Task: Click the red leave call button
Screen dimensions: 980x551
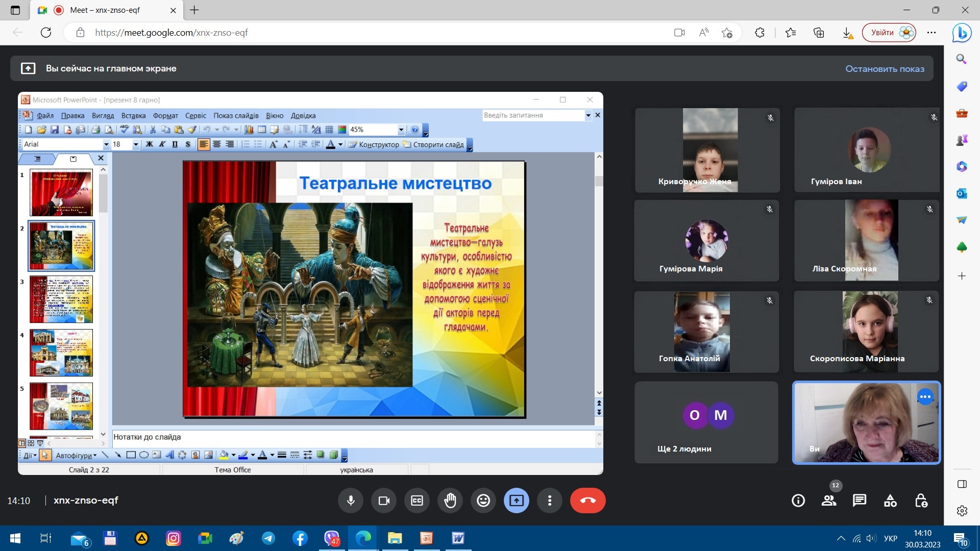Action: point(587,500)
